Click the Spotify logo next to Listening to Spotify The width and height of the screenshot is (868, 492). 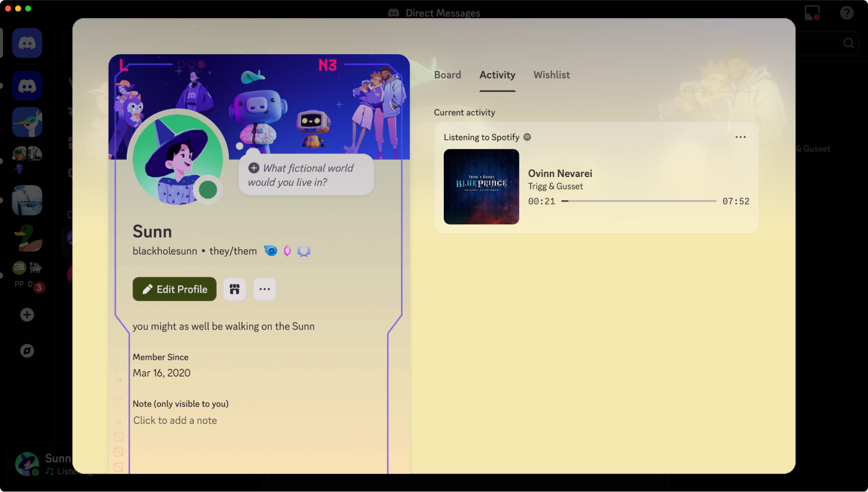527,137
